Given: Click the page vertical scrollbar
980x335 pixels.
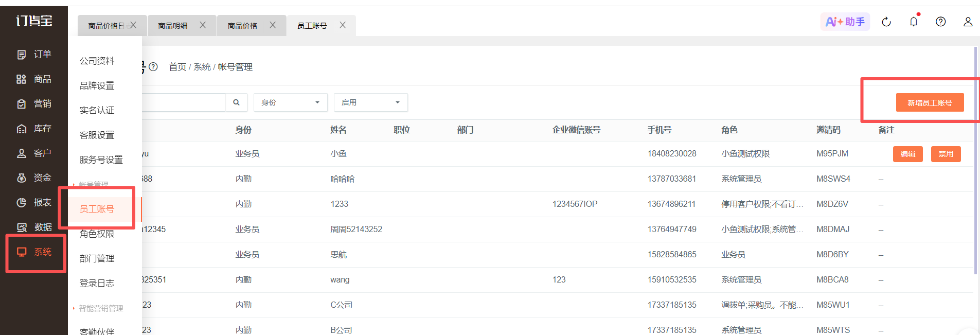Looking at the screenshot, I should [975, 161].
